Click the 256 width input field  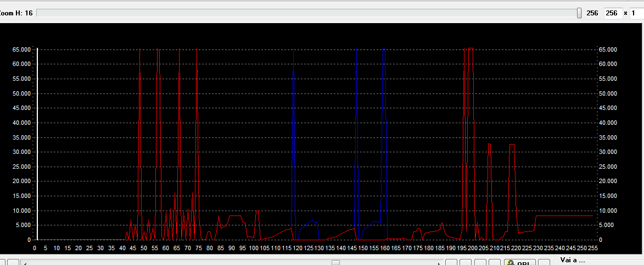pyautogui.click(x=613, y=13)
